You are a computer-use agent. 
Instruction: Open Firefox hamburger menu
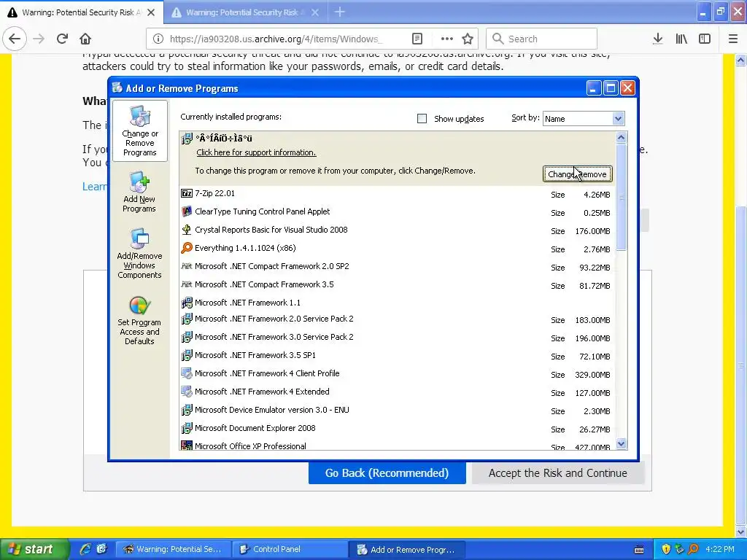tap(733, 39)
